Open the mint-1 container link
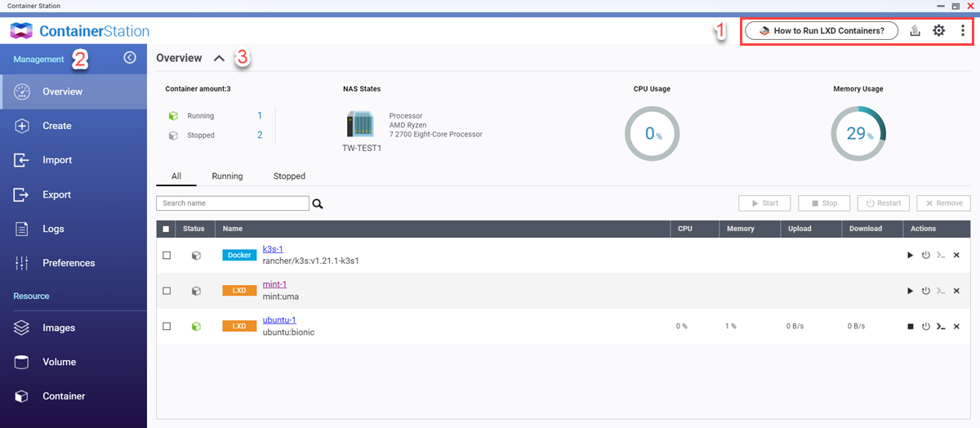Screen dimensions: 980x428 click(x=274, y=284)
